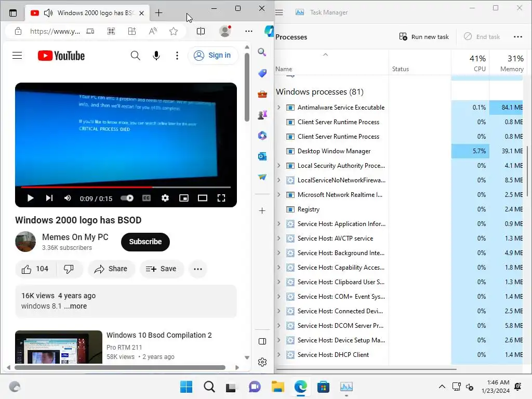This screenshot has width=532, height=399.
Task: Seek on the red video progress bar
Action: (x=126, y=187)
